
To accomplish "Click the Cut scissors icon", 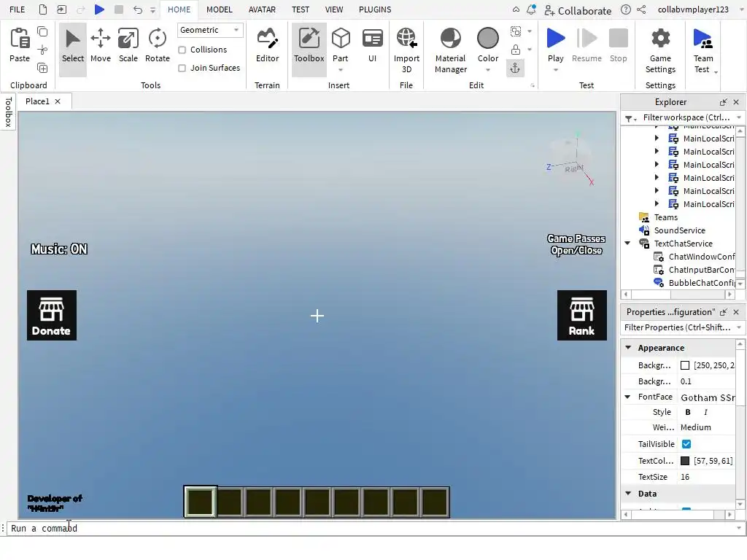I will (x=42, y=50).
